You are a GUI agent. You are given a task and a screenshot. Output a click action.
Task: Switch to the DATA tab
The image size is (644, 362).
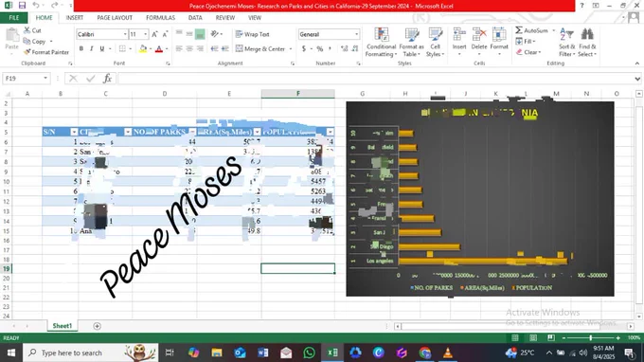pos(195,18)
